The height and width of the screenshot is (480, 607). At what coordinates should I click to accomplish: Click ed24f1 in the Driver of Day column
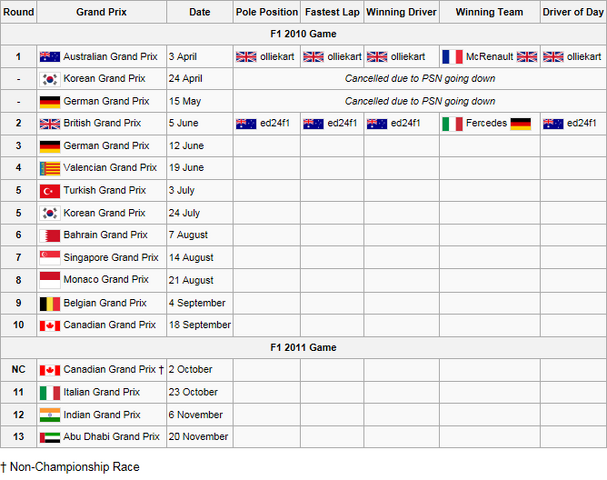582,123
